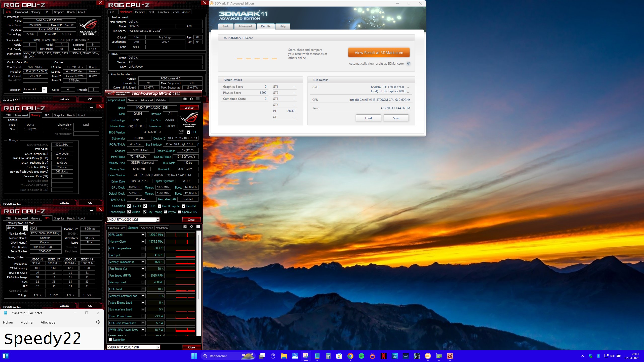Open Snipping Tool on the taskbar
644x362 pixels.
click(306, 356)
